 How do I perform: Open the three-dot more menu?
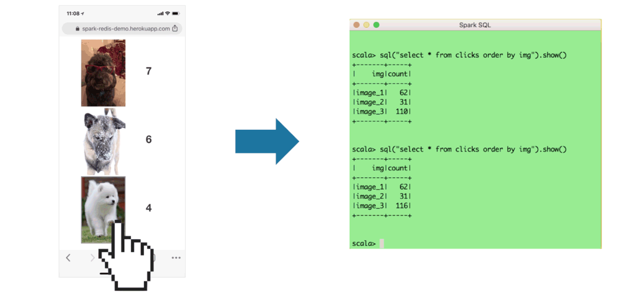(176, 258)
